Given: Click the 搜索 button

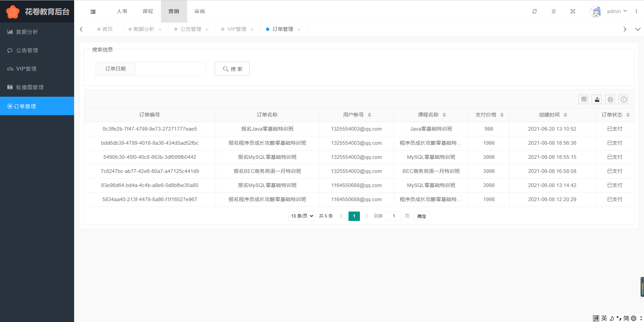Looking at the screenshot, I should point(232,69).
